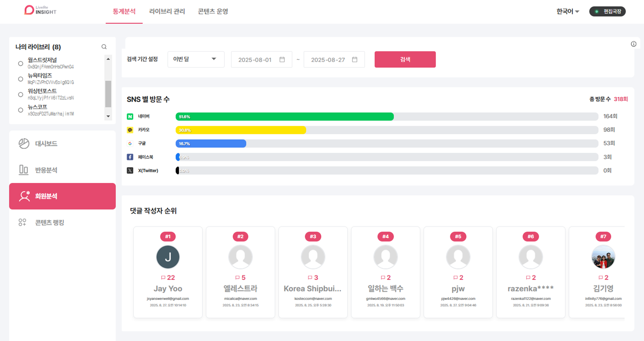The height and width of the screenshot is (341, 644).
Task: Click email micalica@naver.com
Action: click(x=240, y=299)
